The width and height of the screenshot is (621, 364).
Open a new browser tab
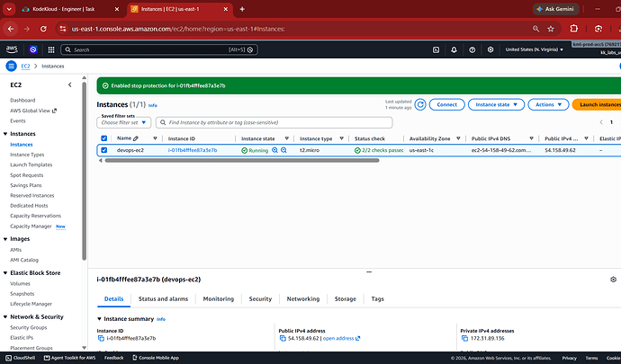(x=242, y=9)
